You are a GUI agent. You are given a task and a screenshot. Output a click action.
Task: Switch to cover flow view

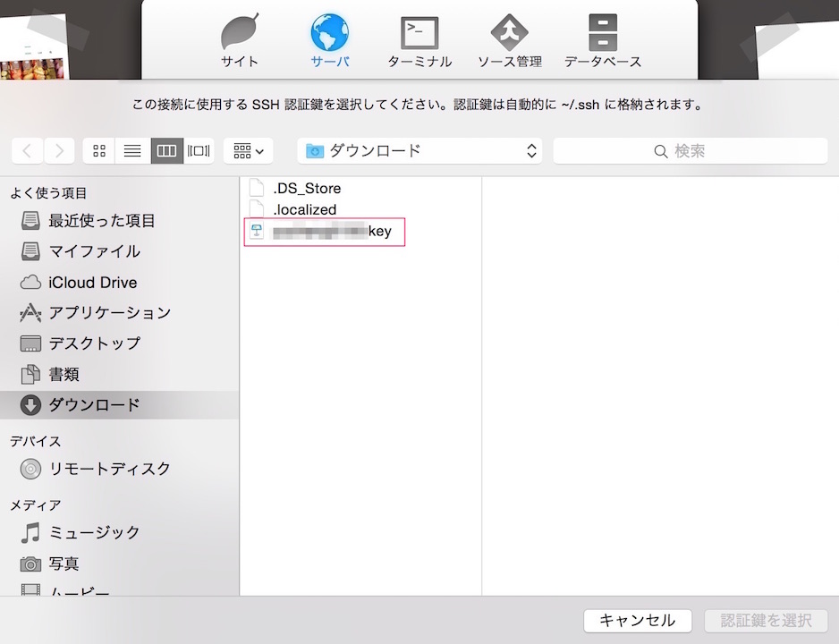199,151
